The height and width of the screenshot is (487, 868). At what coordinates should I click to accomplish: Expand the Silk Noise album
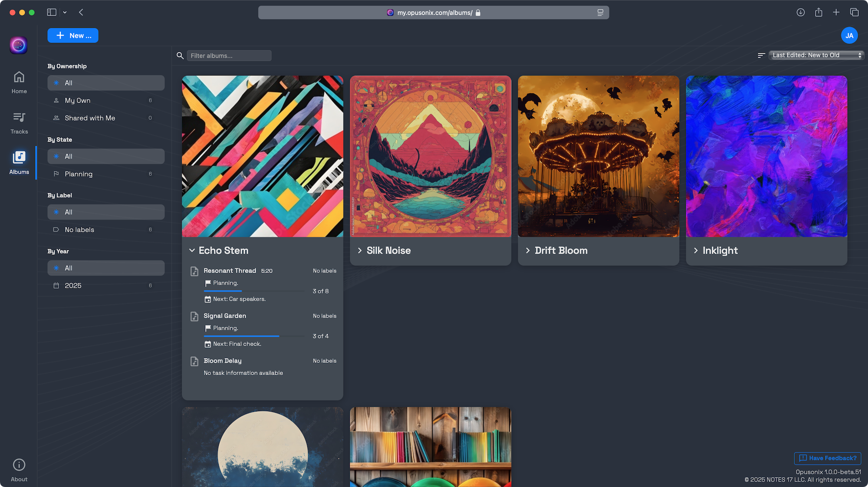[x=360, y=250]
